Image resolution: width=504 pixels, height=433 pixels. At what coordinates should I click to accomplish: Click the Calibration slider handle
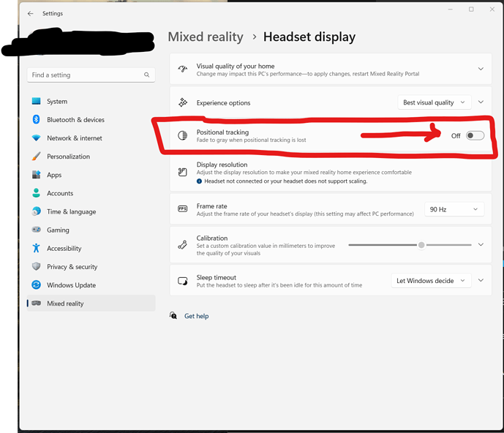421,245
